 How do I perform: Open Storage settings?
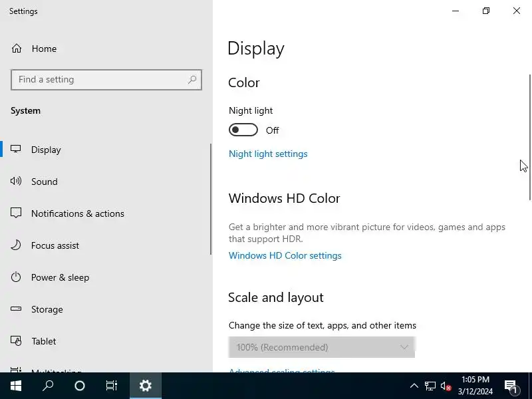click(105, 309)
